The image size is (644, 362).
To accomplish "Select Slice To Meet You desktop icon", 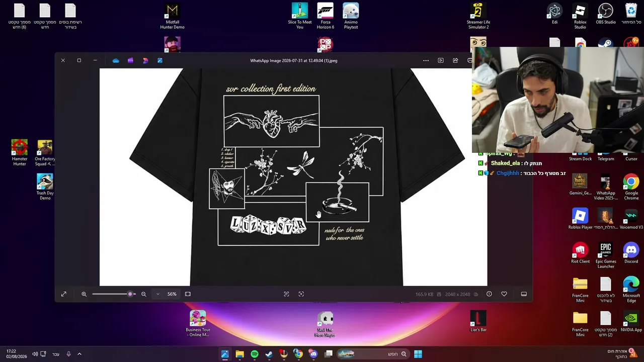I will 300,17.
